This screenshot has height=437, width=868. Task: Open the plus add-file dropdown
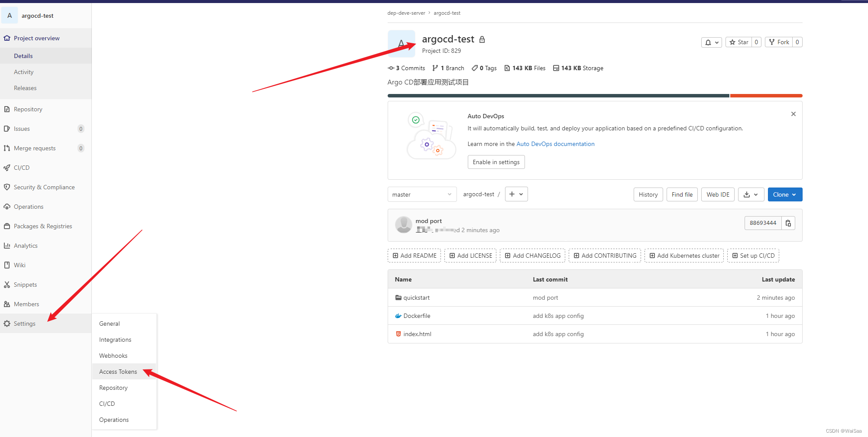click(x=516, y=194)
